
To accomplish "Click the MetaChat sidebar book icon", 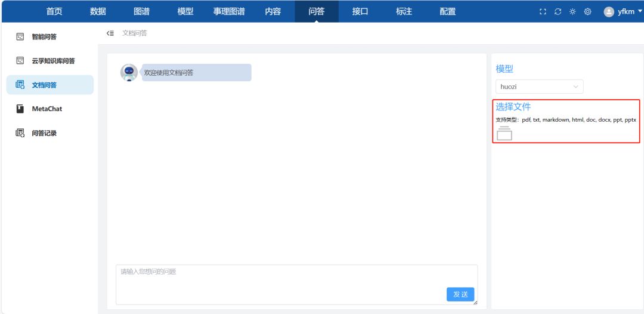I will pyautogui.click(x=20, y=109).
